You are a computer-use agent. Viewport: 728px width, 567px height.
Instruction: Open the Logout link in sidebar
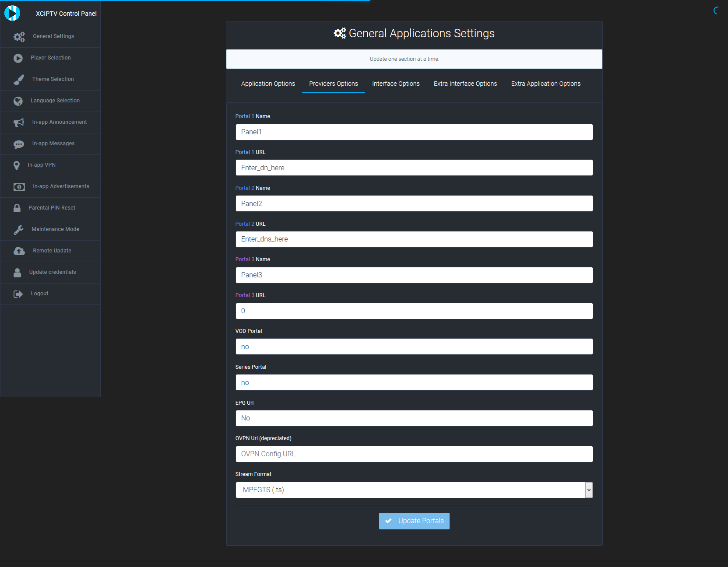[x=39, y=294]
